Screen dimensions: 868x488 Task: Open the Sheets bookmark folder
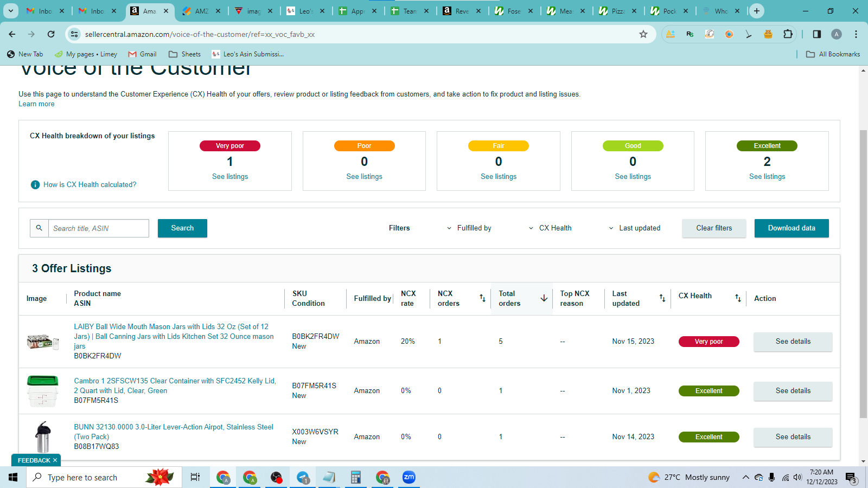(x=184, y=54)
